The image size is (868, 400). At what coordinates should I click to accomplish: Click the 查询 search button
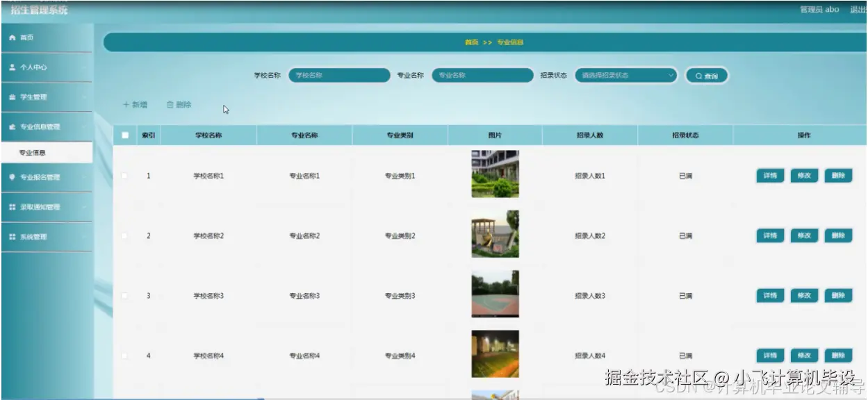pyautogui.click(x=707, y=76)
